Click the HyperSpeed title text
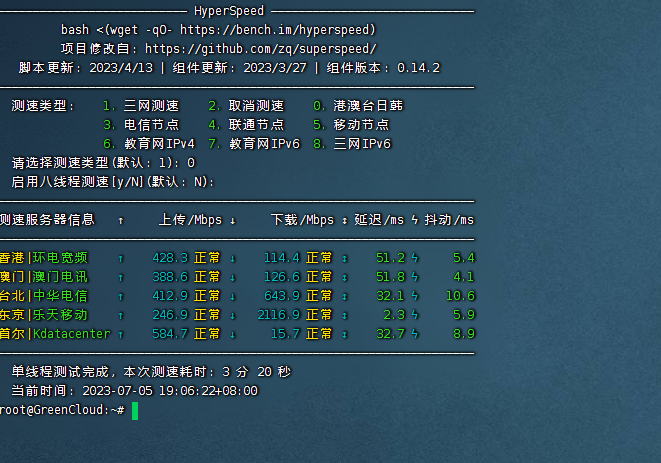 229,11
